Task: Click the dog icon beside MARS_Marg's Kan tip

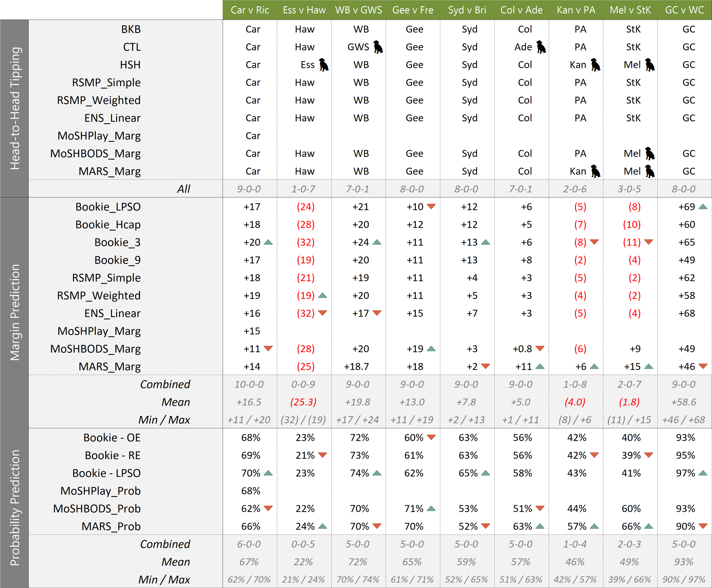Action: pos(595,171)
